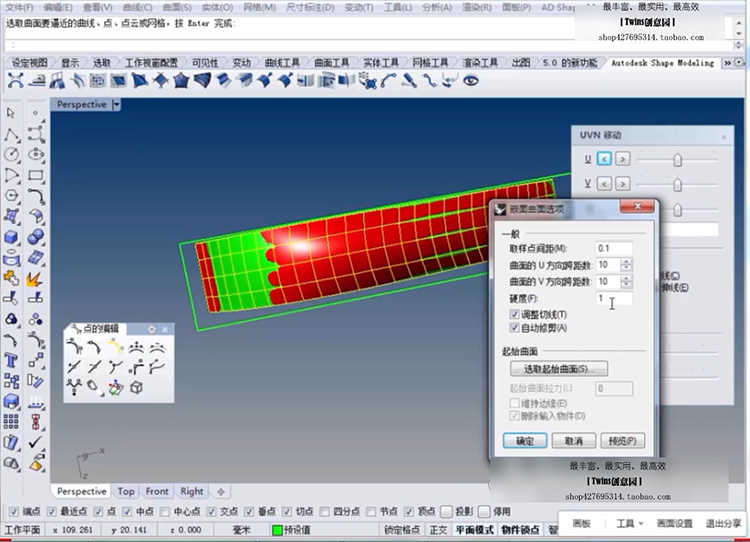Click U right-arrow button in UVN panel
The width and height of the screenshot is (750, 542).
coord(622,159)
